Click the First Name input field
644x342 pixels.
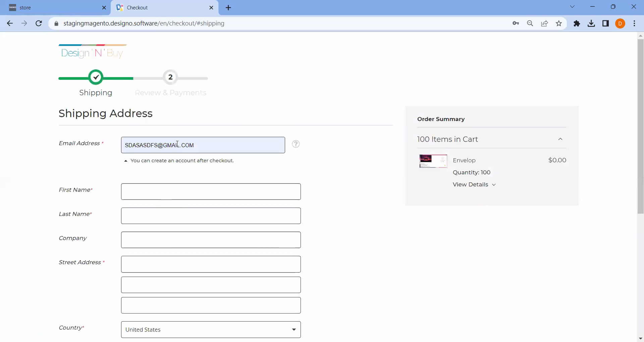click(x=211, y=192)
